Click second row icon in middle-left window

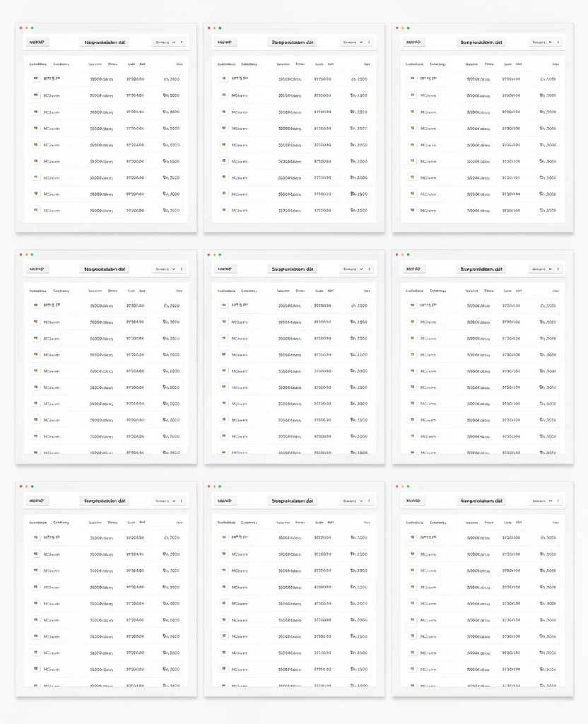click(35, 322)
